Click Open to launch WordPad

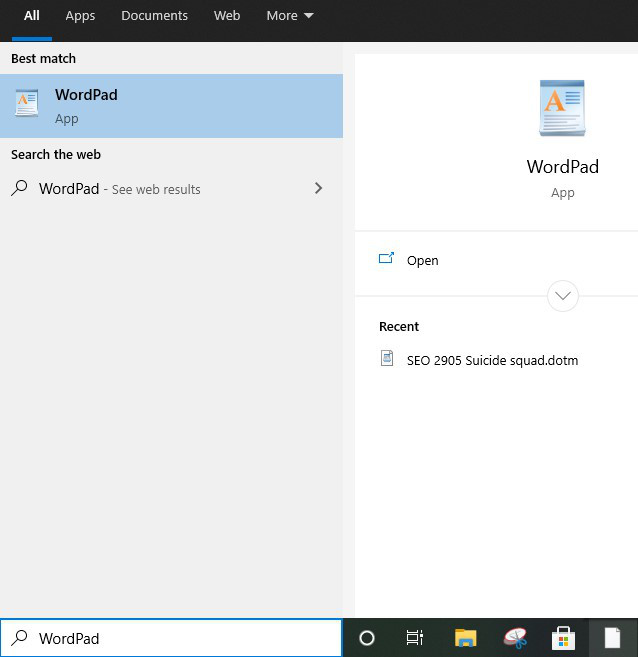[x=422, y=260]
